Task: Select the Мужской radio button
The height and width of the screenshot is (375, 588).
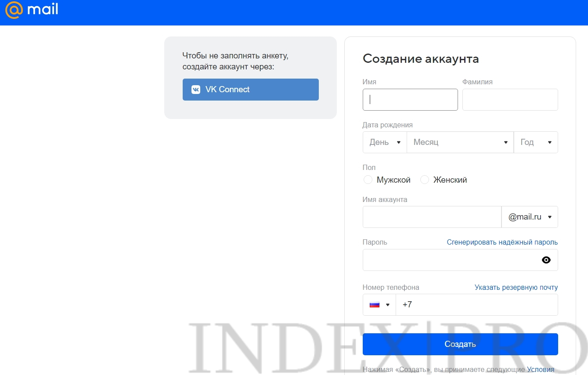Action: click(x=368, y=180)
